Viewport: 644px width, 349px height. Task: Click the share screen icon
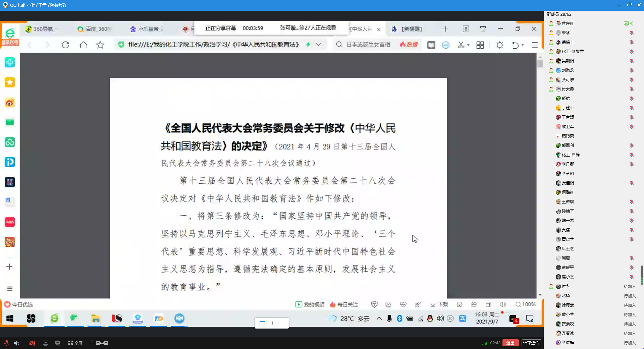coord(46,343)
